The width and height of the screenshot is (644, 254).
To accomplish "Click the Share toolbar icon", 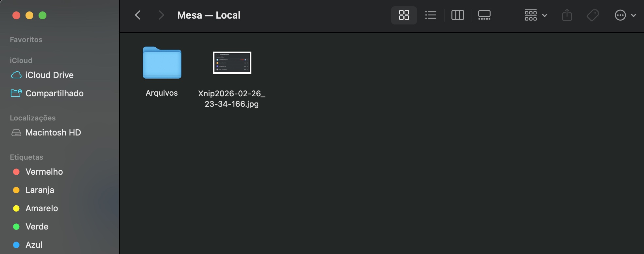I will (x=567, y=15).
